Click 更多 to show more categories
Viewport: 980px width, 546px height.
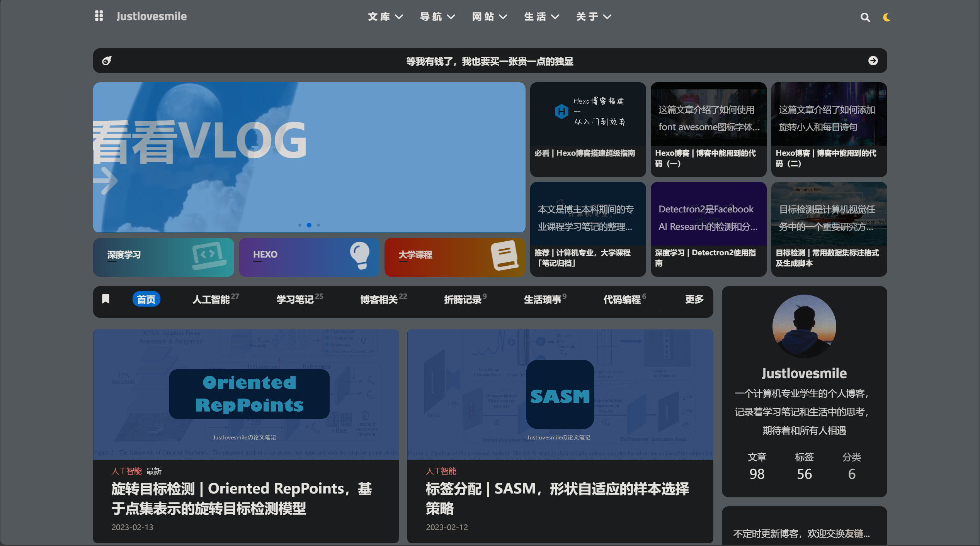[694, 299]
